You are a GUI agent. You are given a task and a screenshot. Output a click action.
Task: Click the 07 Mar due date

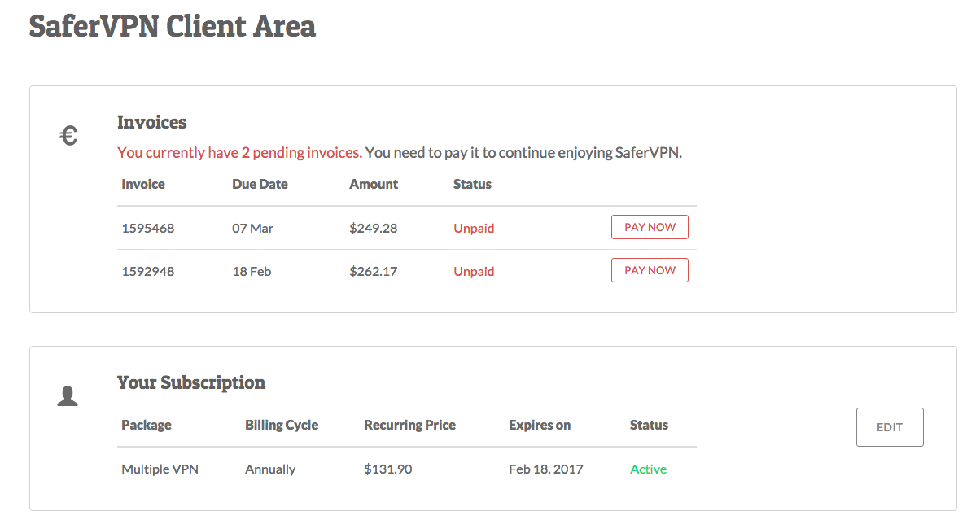coord(253,228)
